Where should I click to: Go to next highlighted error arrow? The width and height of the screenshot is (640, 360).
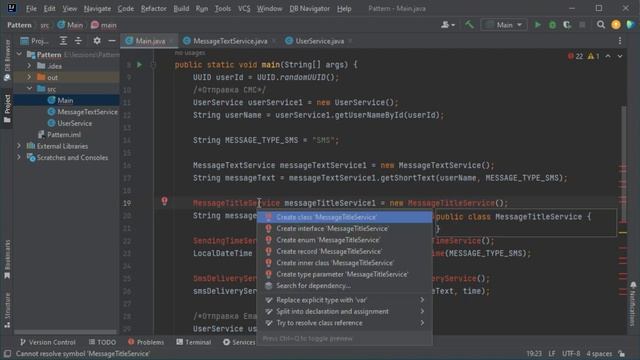[620, 56]
